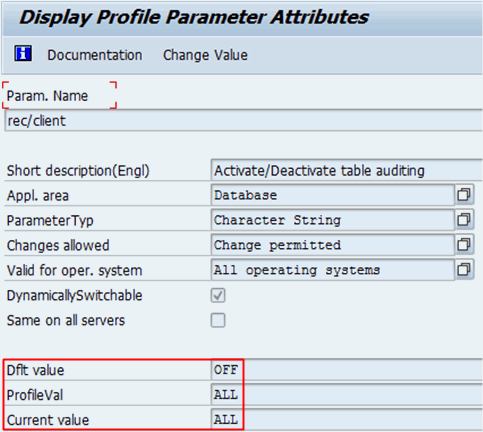This screenshot has width=483, height=432.
Task: Click the Param. Name field containing rec/client
Action: 244,121
